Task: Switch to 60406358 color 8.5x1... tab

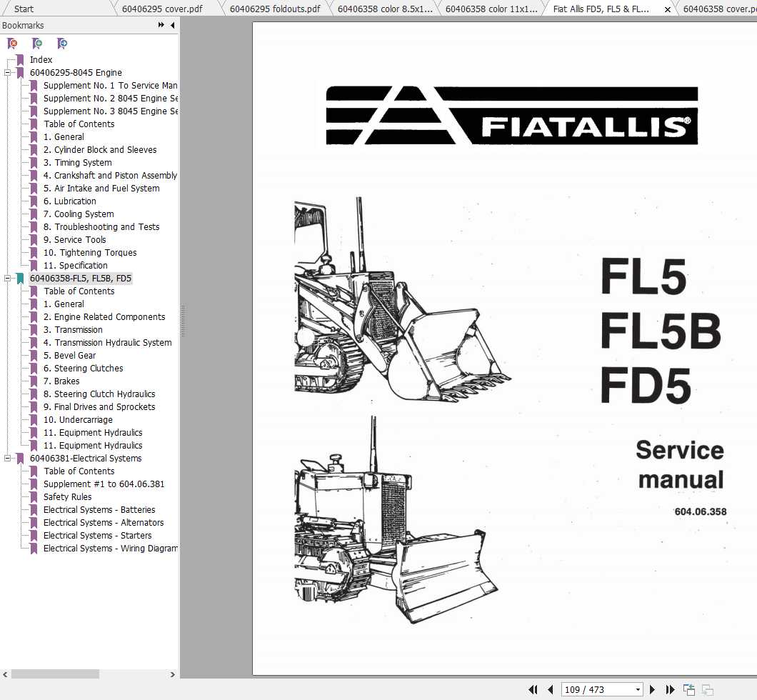Action: coord(385,9)
